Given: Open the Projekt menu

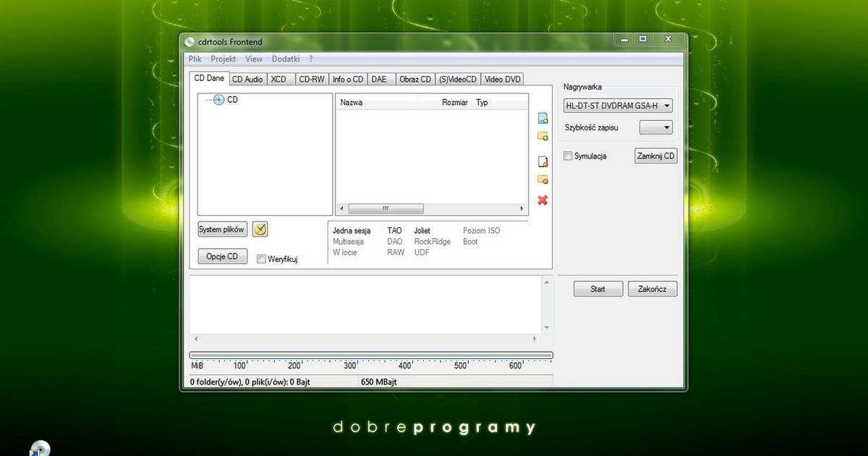Looking at the screenshot, I should [223, 59].
